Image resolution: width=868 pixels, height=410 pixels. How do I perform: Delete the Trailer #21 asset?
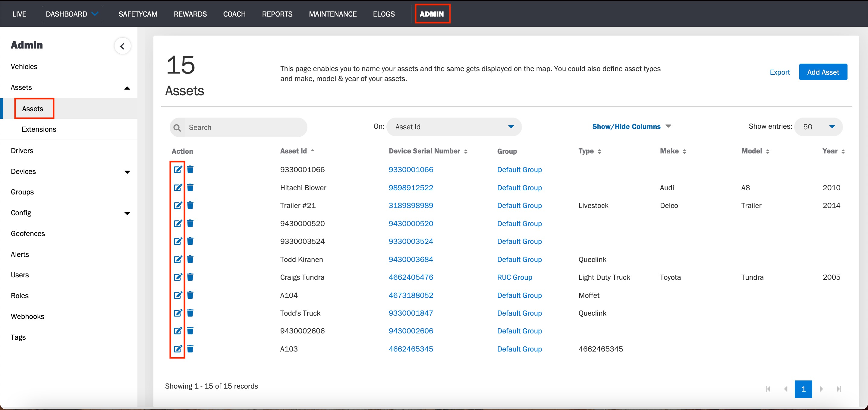click(190, 205)
